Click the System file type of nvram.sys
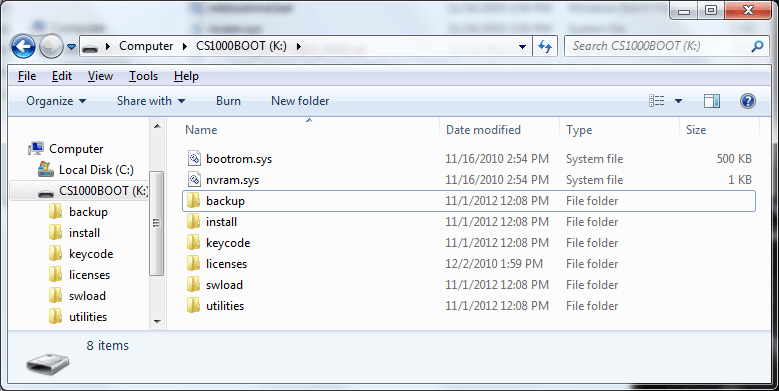The image size is (779, 391). (594, 180)
